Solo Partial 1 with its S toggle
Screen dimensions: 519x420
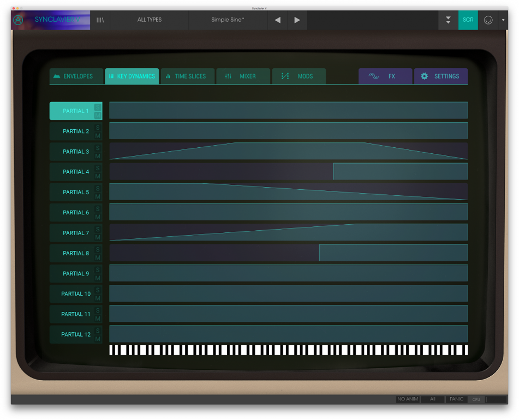coord(97,107)
